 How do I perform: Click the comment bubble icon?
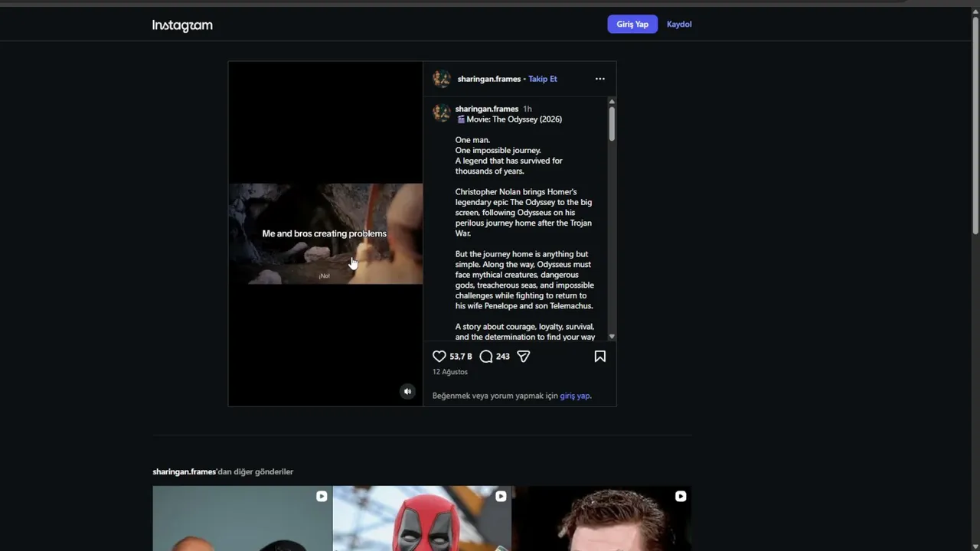(486, 357)
